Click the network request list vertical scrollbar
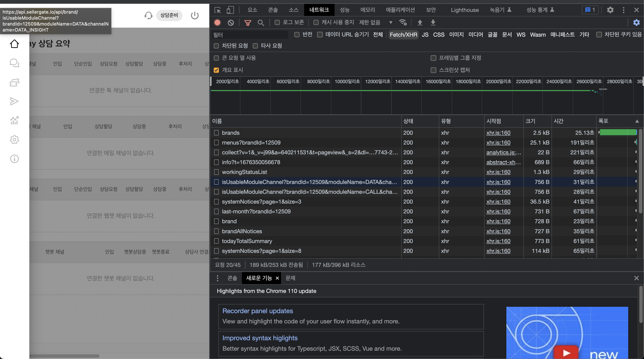The image size is (644, 359). click(641, 171)
